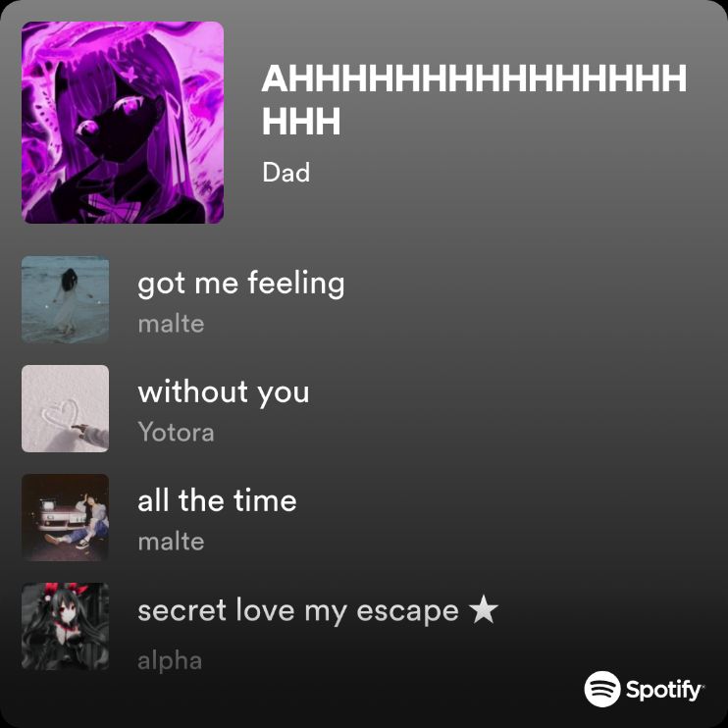Click the star symbol after 'secret love my escape'
Viewport: 728px width, 728px height.
pos(484,609)
